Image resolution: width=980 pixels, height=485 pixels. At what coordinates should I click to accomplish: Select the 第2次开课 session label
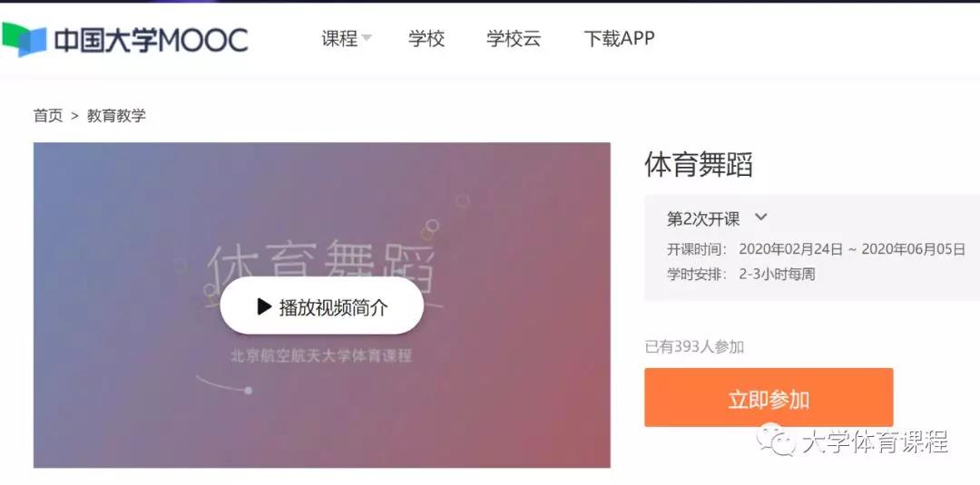pos(703,218)
